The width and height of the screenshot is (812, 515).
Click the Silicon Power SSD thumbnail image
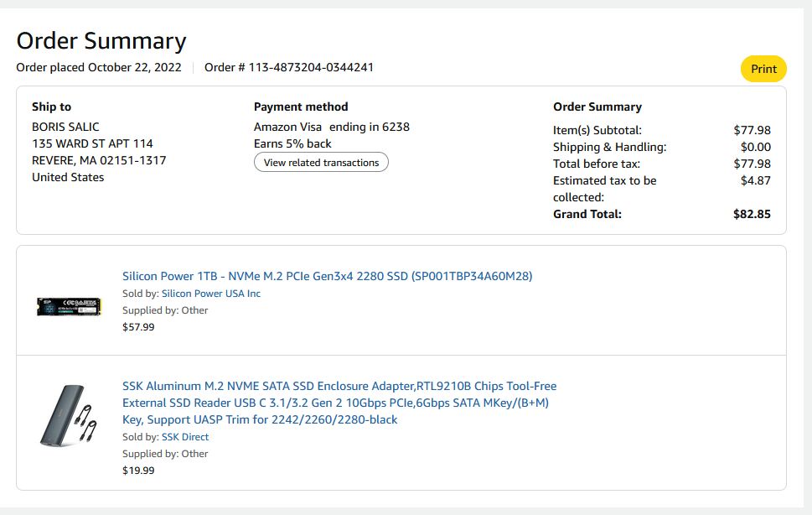69,307
